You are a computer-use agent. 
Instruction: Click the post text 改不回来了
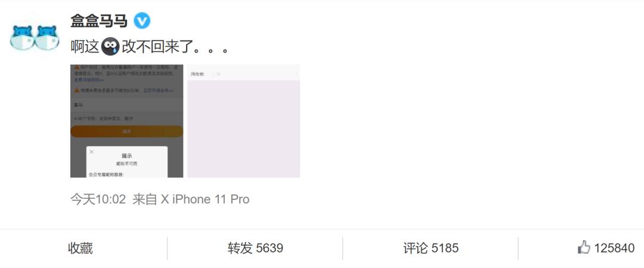tap(157, 47)
